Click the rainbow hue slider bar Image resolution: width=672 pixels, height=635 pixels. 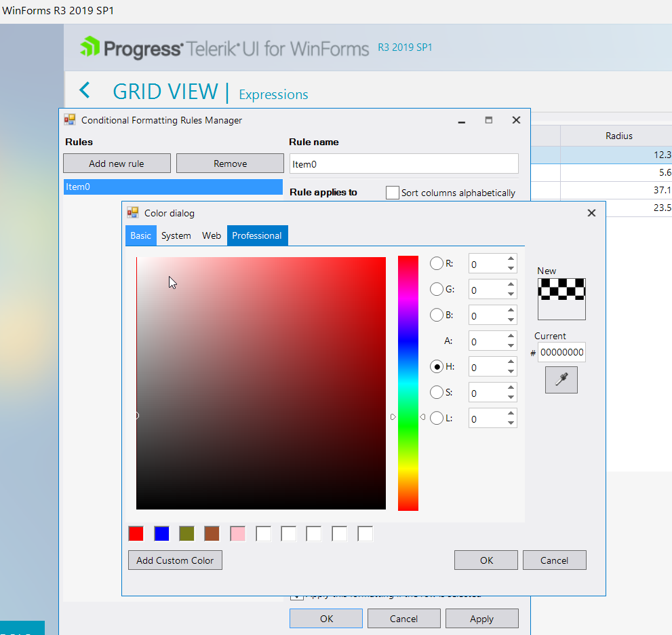point(408,383)
